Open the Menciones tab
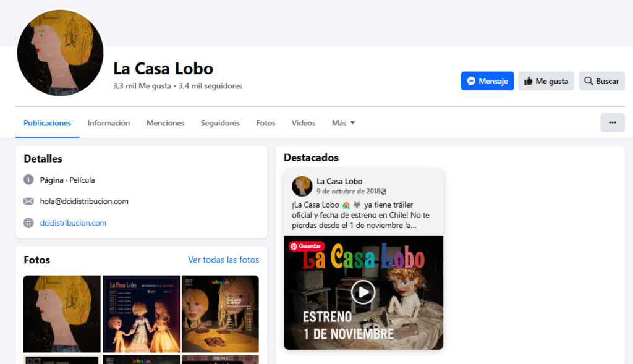Image resolution: width=633 pixels, height=364 pixels. pyautogui.click(x=165, y=123)
